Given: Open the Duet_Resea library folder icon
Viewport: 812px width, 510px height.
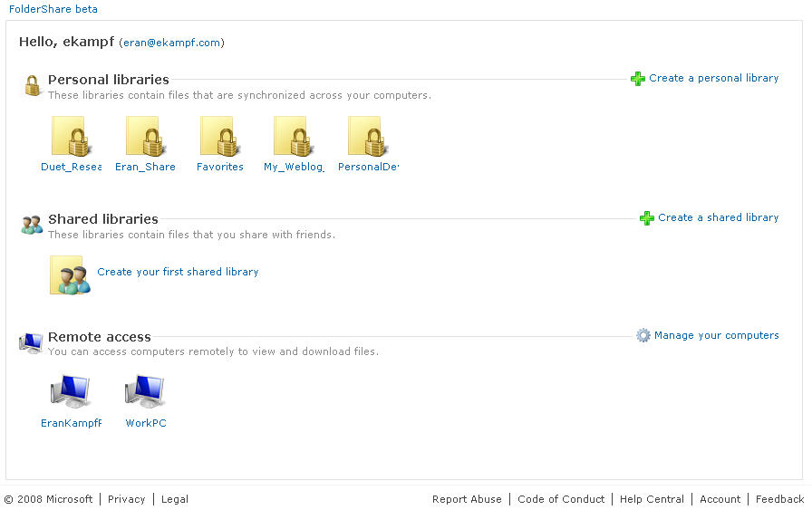Looking at the screenshot, I should coord(72,136).
